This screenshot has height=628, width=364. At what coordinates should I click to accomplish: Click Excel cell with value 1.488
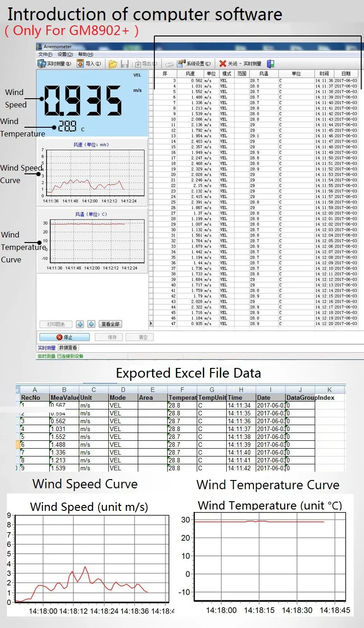[64, 444]
